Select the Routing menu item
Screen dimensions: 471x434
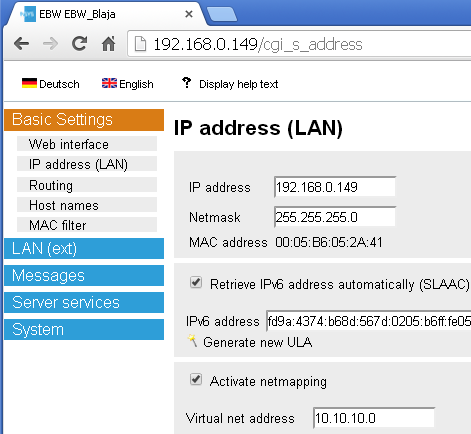click(x=87, y=185)
